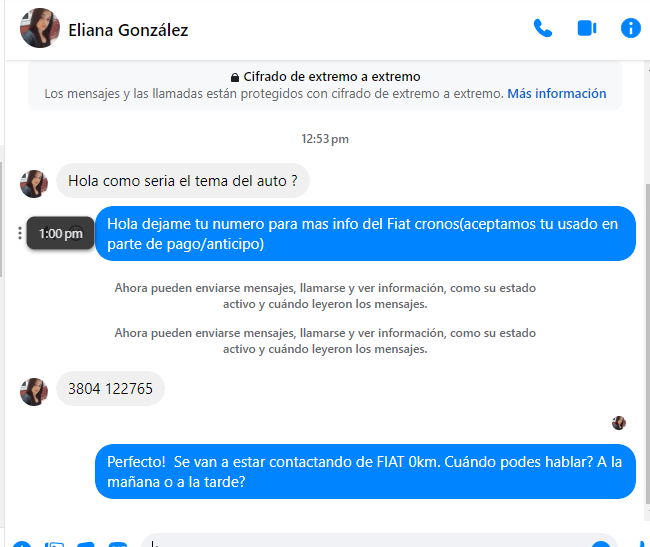Click the small seen-by avatar indicator
650x547 pixels.
pyautogui.click(x=619, y=423)
